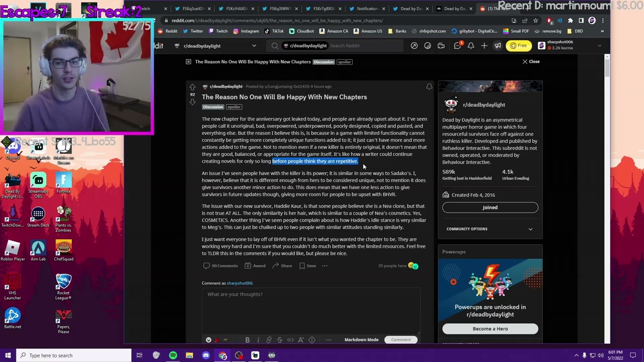The height and width of the screenshot is (362, 644).
Task: Create a new post with plus icon
Action: 484,46
